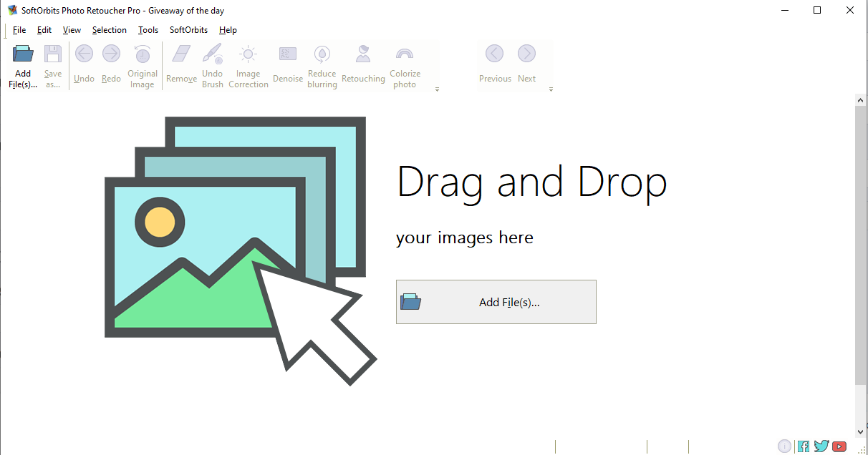
Task: Minimize the application window
Action: coord(784,10)
